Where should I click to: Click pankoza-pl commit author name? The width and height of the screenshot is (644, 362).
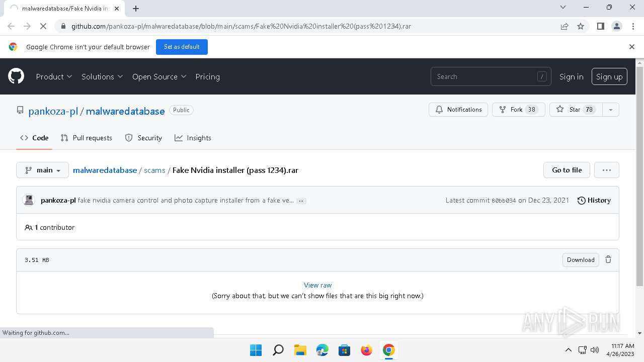tap(58, 200)
